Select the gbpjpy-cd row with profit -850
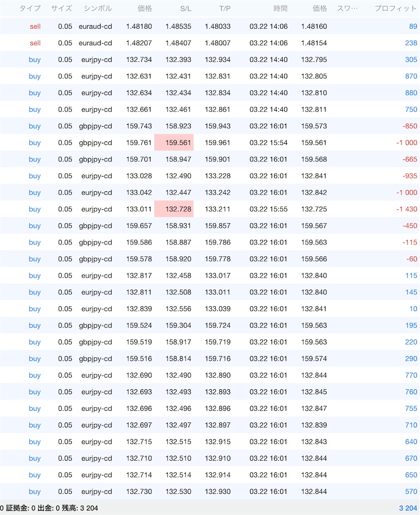This screenshot has height=515, width=420. tap(210, 126)
